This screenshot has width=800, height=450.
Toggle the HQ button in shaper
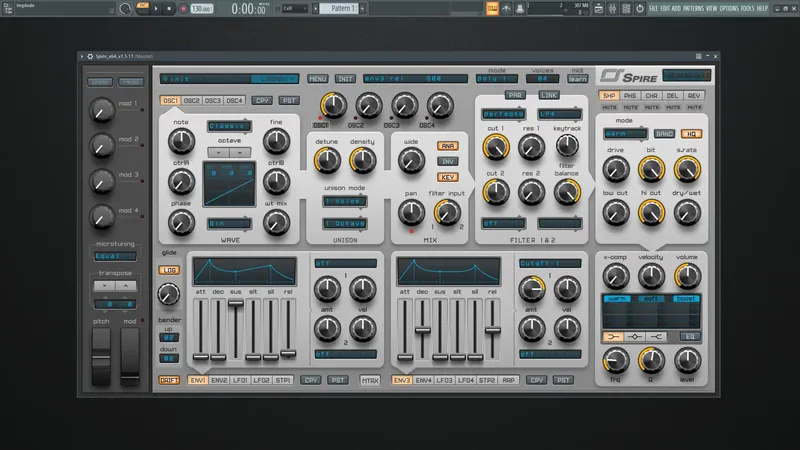(x=691, y=134)
